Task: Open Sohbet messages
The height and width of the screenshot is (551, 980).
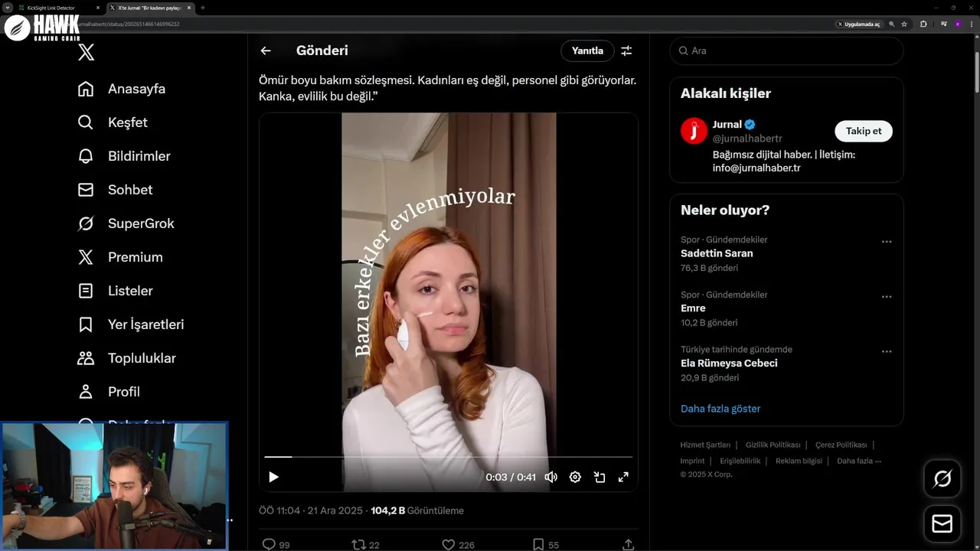Action: tap(115, 190)
